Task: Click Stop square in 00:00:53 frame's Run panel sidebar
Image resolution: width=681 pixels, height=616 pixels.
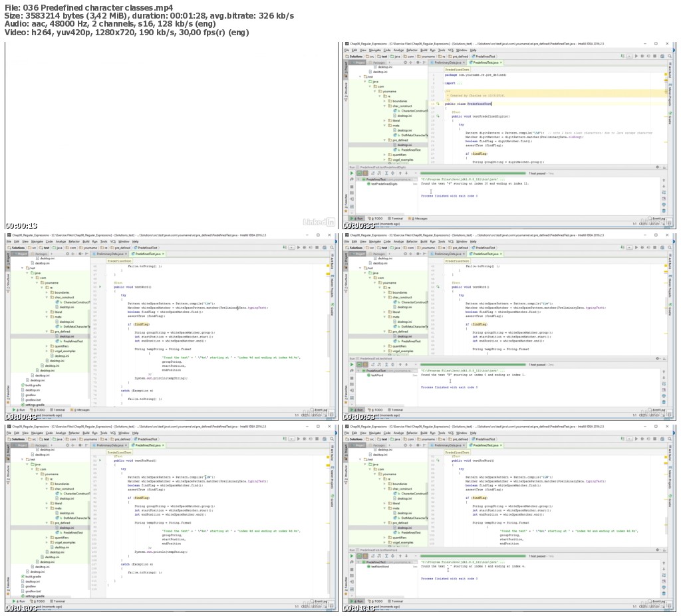Action: click(x=352, y=378)
